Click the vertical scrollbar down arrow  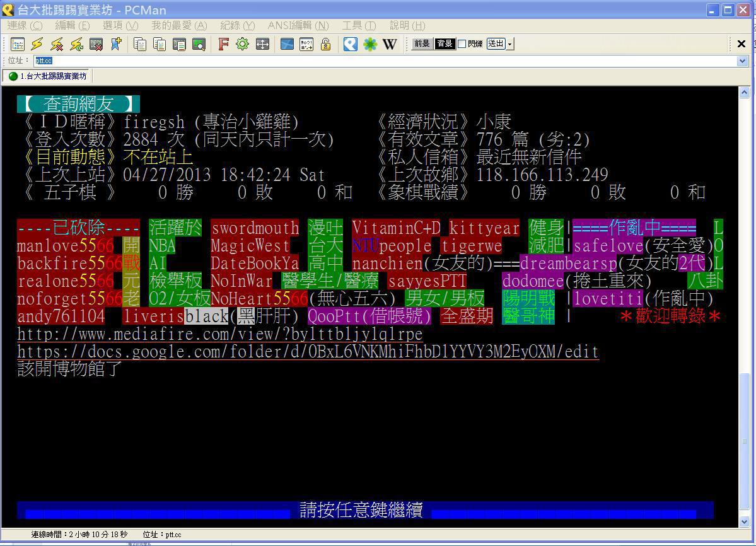pos(745,521)
